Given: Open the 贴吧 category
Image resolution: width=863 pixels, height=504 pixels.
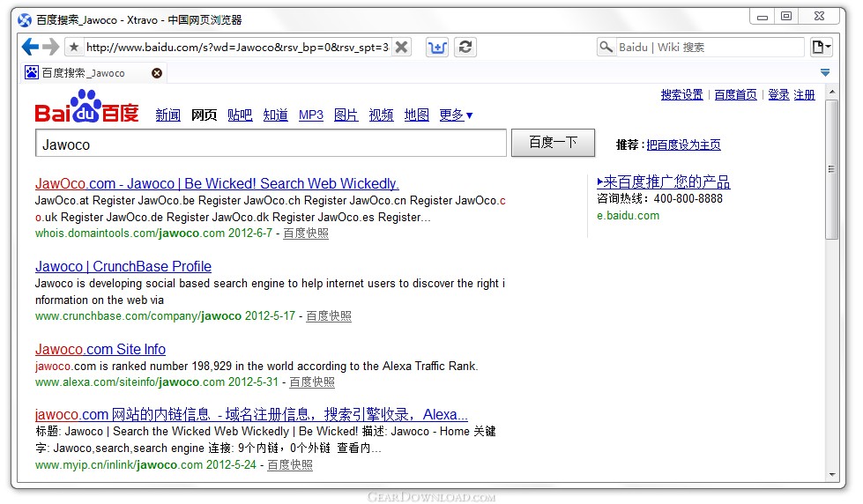Looking at the screenshot, I should click(240, 115).
